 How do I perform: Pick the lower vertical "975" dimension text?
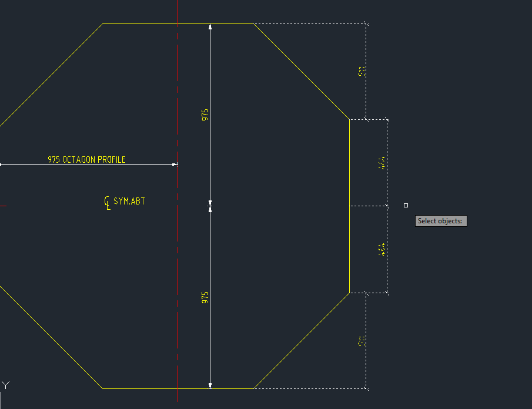[x=205, y=297]
